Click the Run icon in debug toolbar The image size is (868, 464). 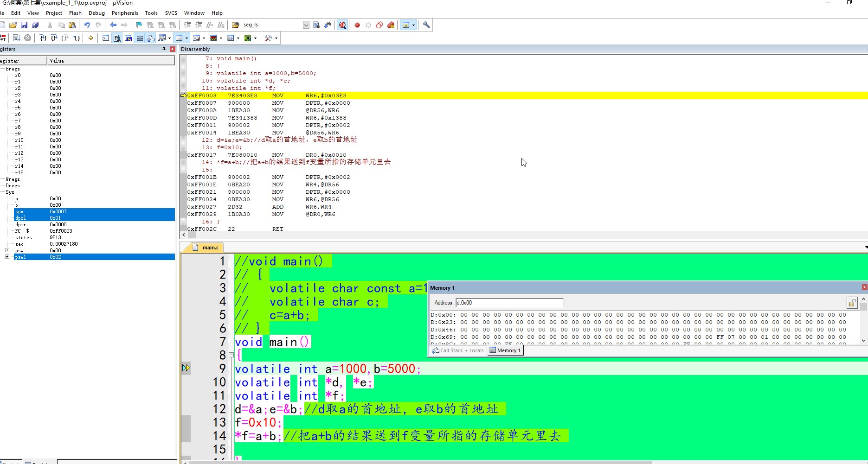point(16,38)
